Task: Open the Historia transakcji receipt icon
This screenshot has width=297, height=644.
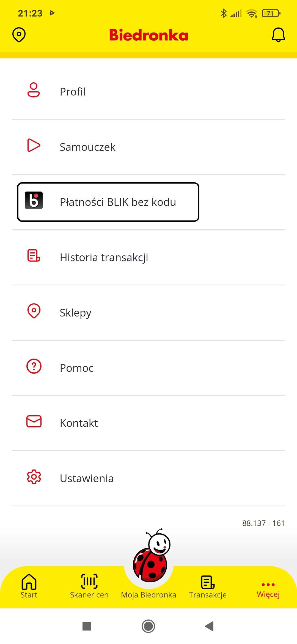Action: [x=34, y=257]
